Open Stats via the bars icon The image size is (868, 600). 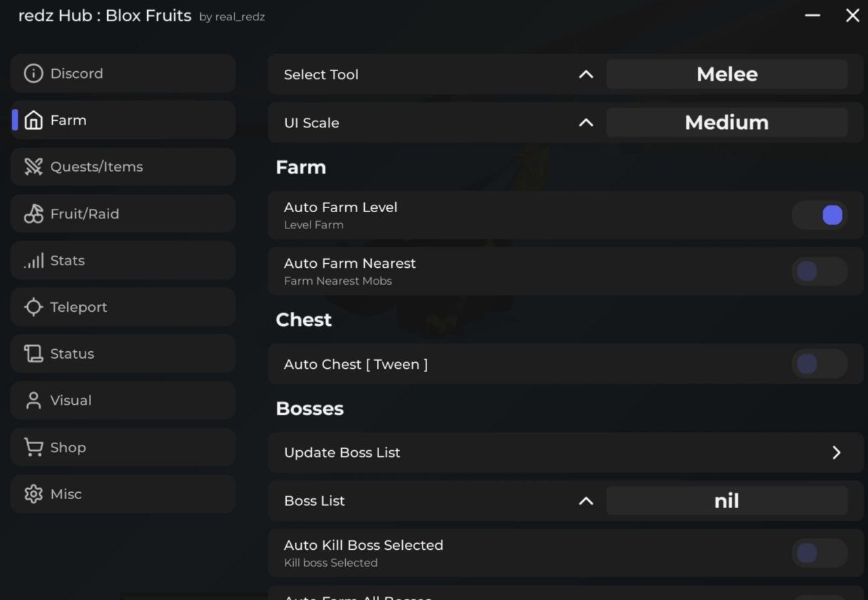point(33,260)
